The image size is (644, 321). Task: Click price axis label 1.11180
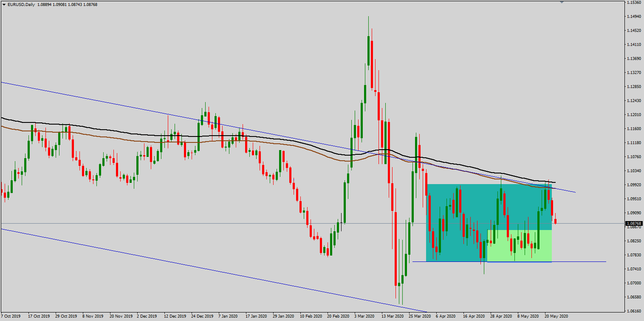tap(634, 143)
